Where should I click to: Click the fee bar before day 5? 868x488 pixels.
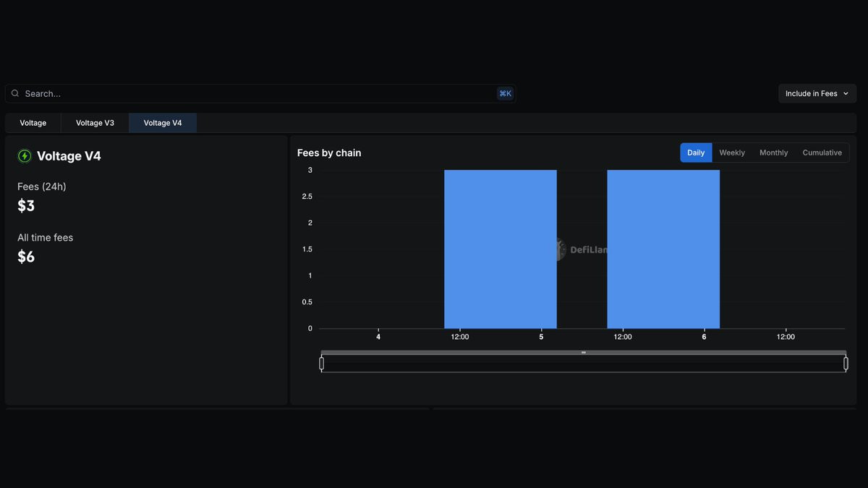pos(501,249)
